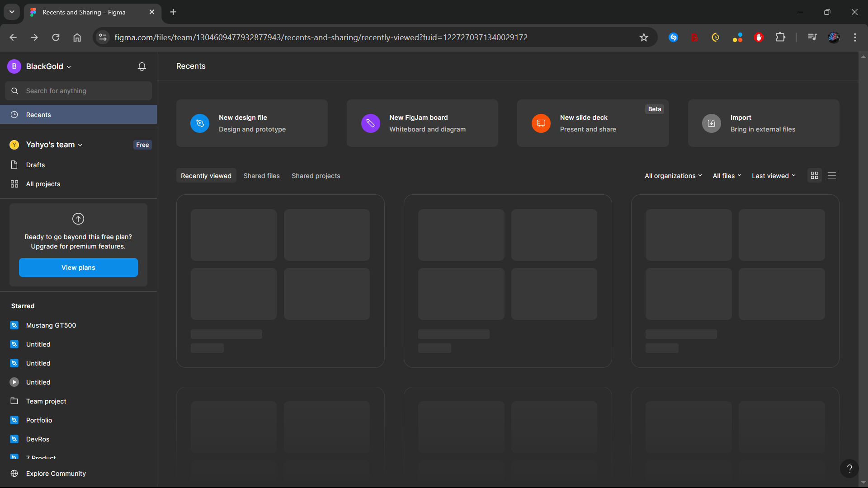Click the Mustang GT500 file icon
Screen dimensions: 868x488
[x=14, y=325]
